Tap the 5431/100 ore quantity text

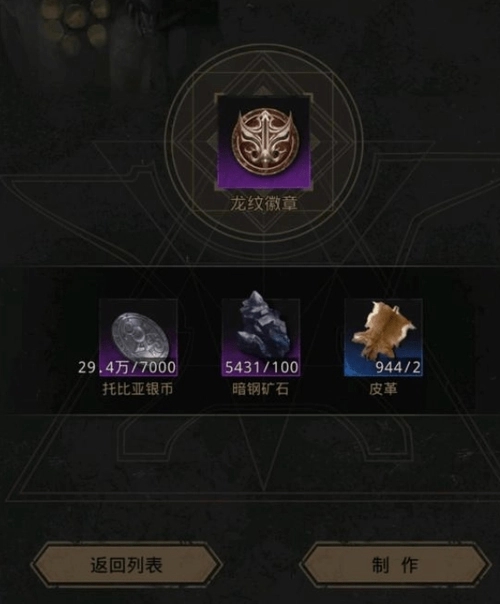(262, 367)
